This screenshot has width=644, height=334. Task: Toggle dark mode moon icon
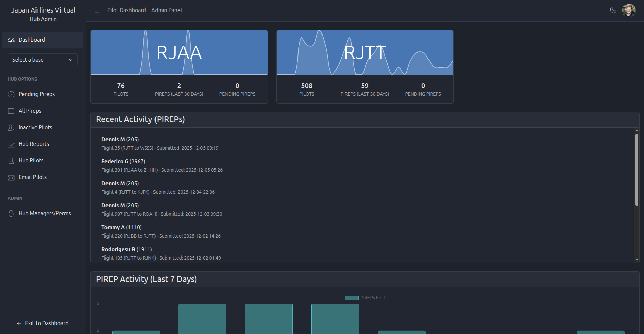(x=613, y=10)
